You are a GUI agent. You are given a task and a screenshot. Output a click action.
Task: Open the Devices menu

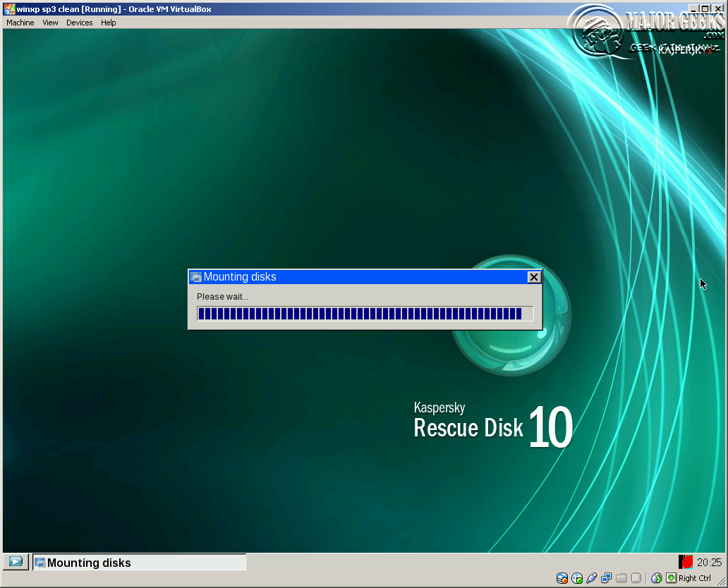79,23
